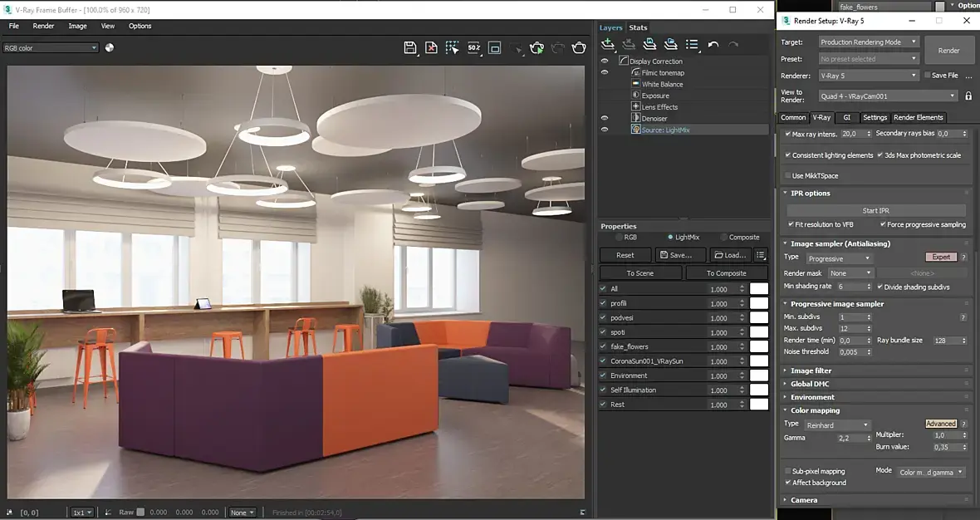Image resolution: width=980 pixels, height=520 pixels.
Task: Hide the Filmic tonemap layer via eye
Action: coord(605,72)
